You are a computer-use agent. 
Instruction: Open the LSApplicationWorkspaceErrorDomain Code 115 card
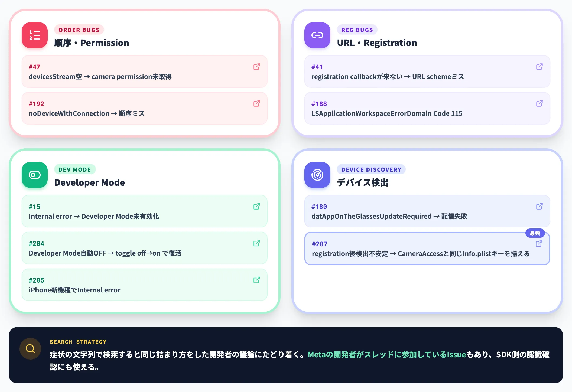pyautogui.click(x=427, y=108)
